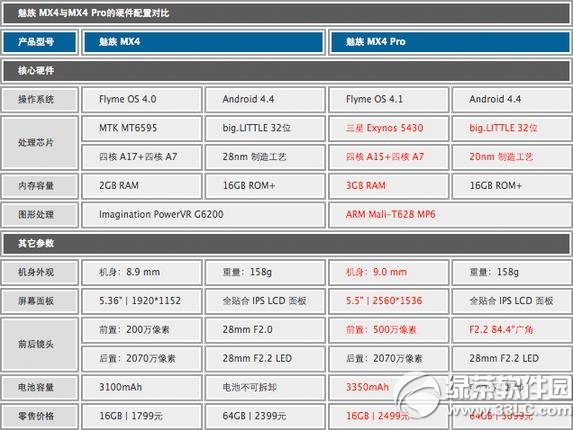Click 重量: 158g next to 9.0 mm
573x430 pixels.
pos(512,273)
